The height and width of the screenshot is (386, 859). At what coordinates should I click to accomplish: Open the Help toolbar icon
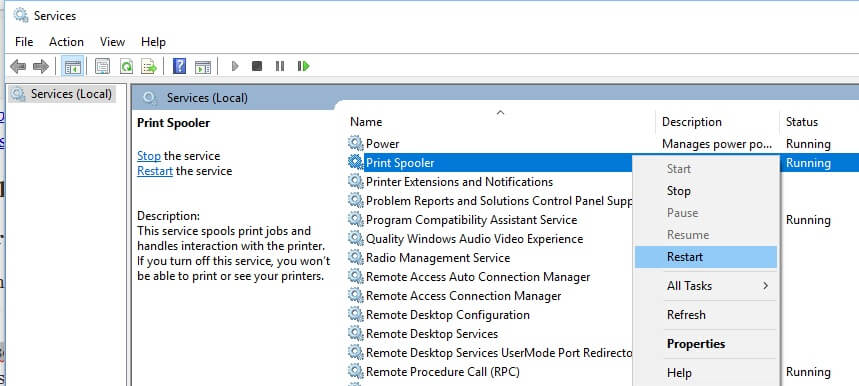point(179,67)
